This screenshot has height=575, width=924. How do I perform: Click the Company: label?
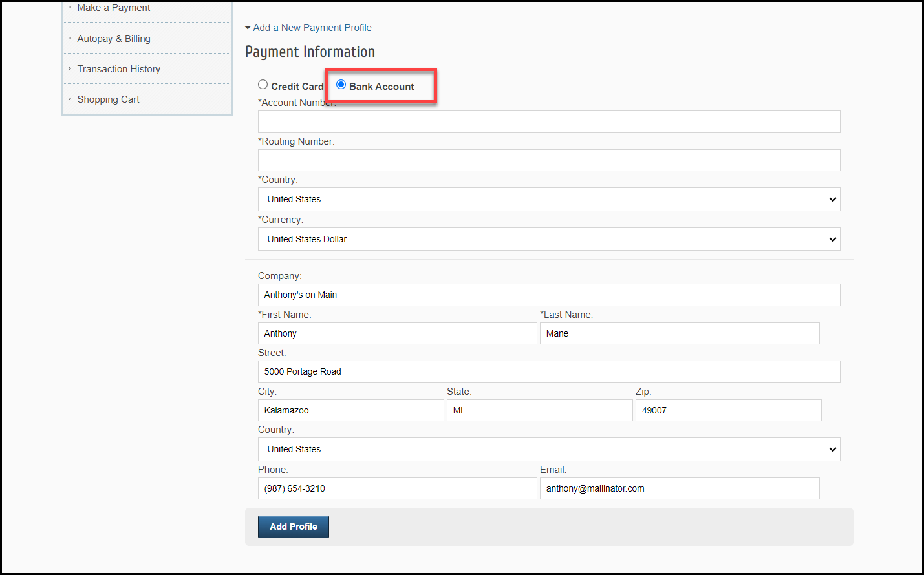tap(279, 276)
